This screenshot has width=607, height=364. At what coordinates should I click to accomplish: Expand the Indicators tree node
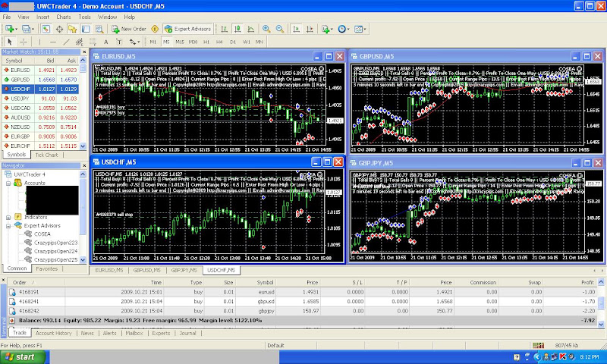(x=8, y=218)
